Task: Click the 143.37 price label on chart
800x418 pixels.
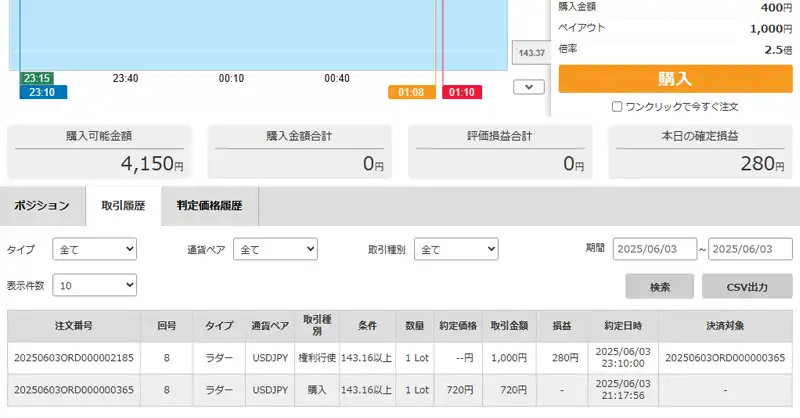Action: point(527,53)
